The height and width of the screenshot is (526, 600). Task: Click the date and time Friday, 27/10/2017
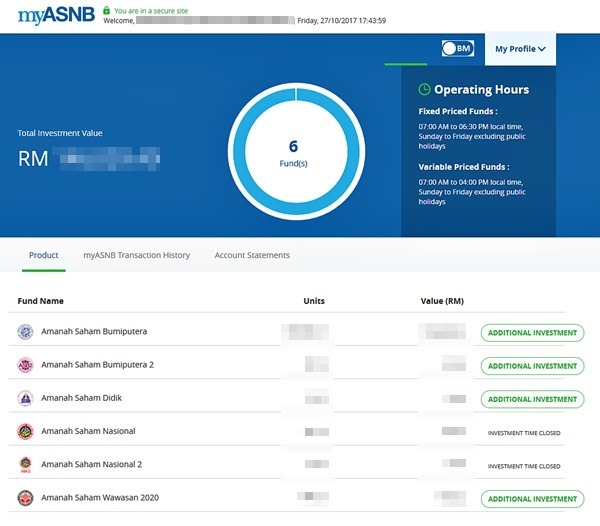tap(342, 21)
